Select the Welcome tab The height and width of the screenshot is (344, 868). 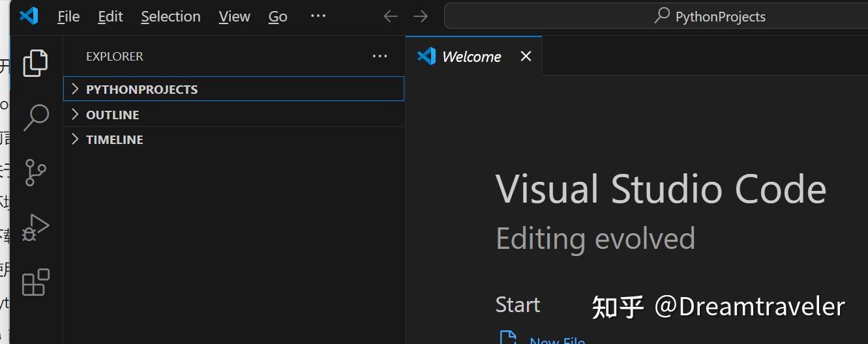471,57
